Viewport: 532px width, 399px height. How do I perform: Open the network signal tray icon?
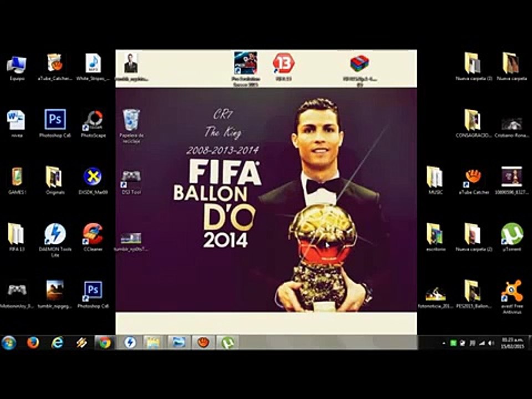[482, 344]
